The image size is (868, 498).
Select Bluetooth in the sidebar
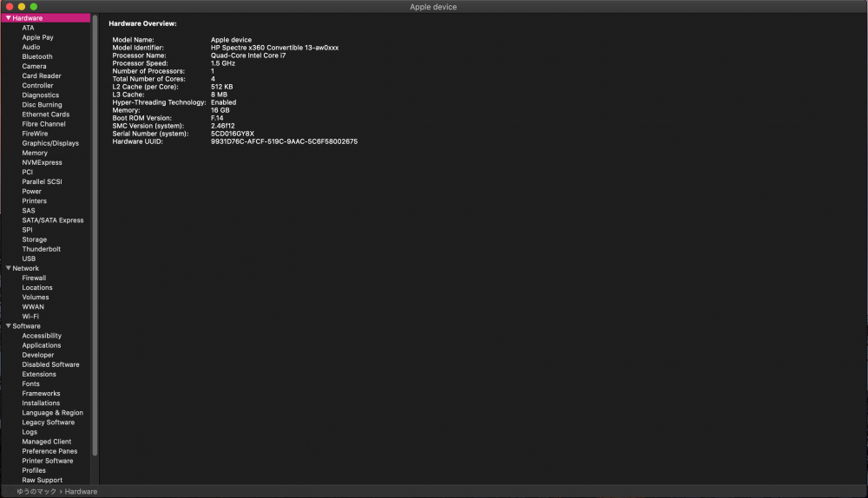37,56
